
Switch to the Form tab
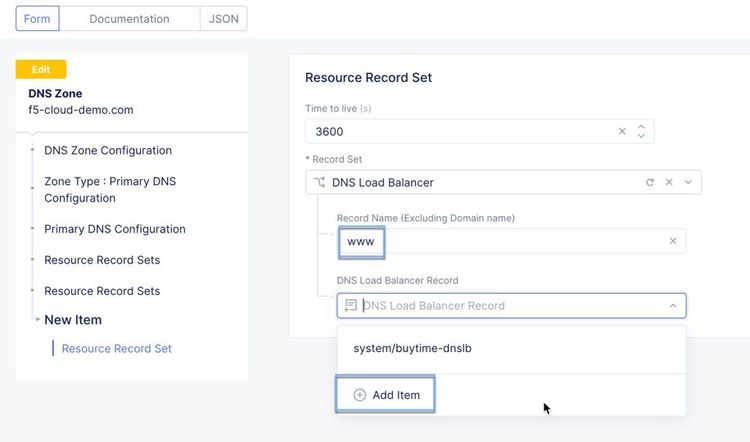point(37,18)
